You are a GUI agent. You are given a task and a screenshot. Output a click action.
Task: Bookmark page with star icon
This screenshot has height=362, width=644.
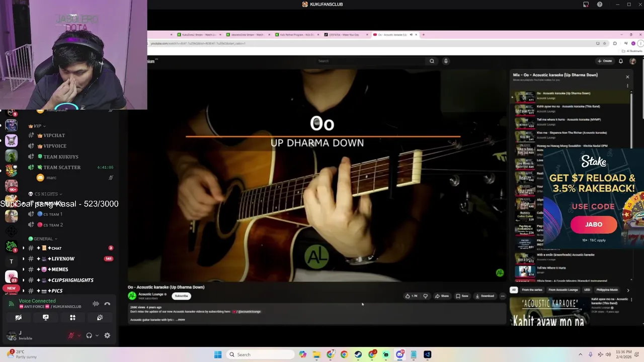(x=605, y=43)
